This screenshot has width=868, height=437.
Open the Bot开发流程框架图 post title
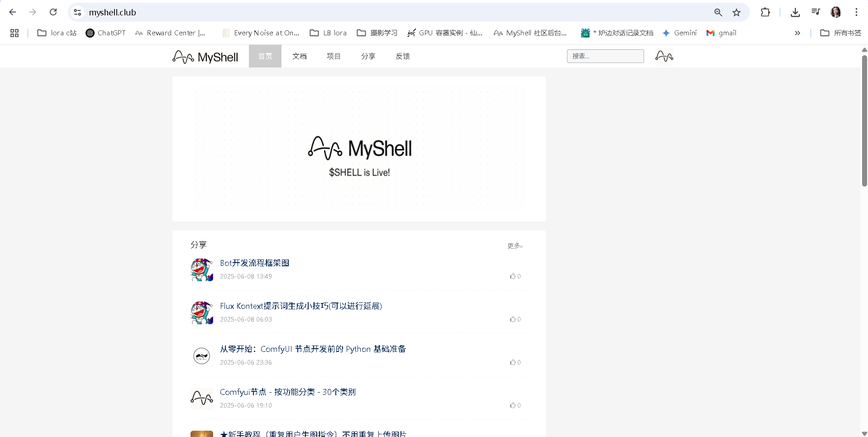254,263
